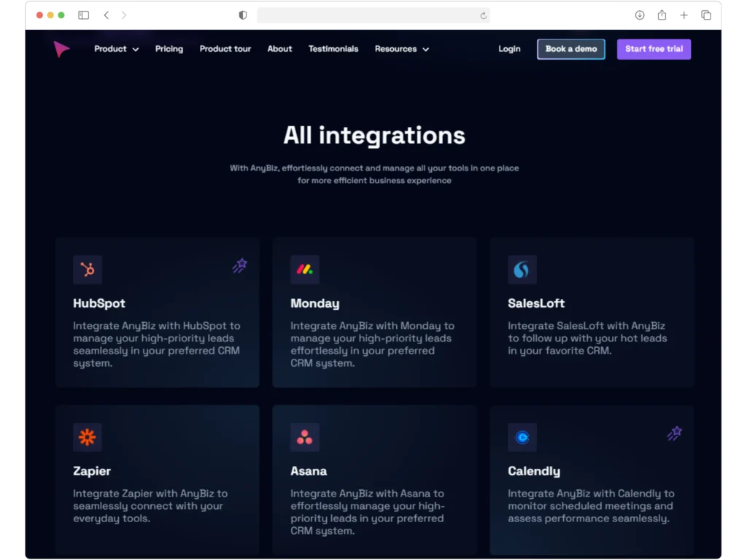Click the browser address bar

point(373,15)
